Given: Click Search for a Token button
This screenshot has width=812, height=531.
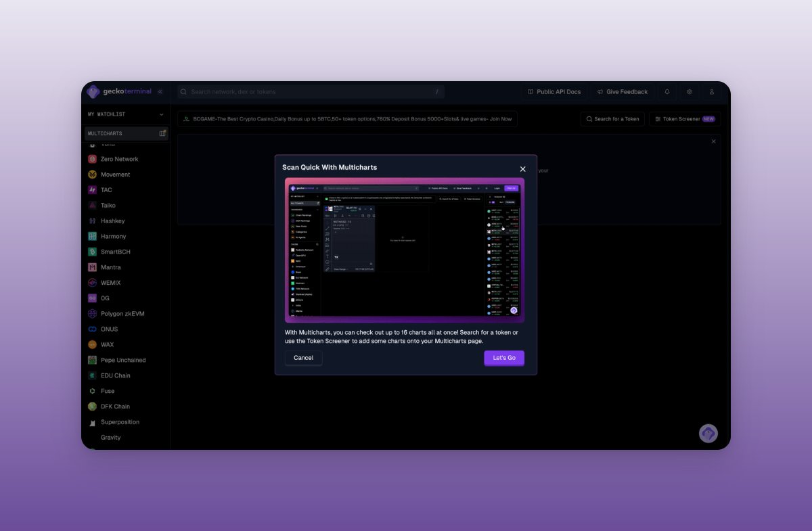Looking at the screenshot, I should tap(612, 119).
